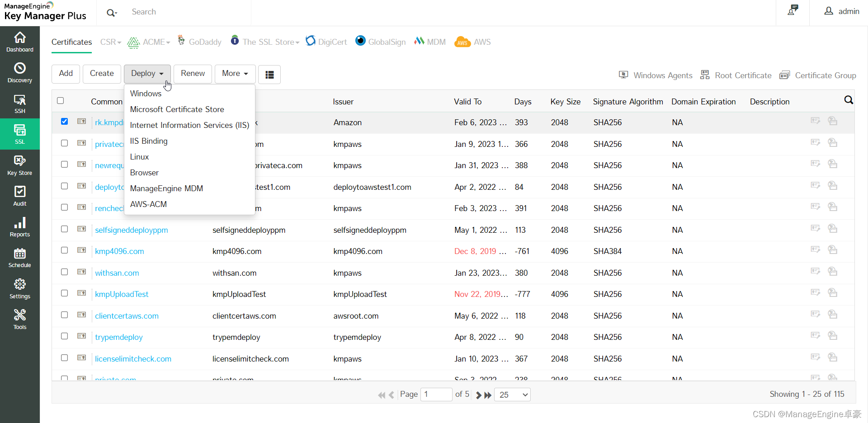868x423 pixels.
Task: Select IIS Binding from menu
Action: (x=149, y=141)
